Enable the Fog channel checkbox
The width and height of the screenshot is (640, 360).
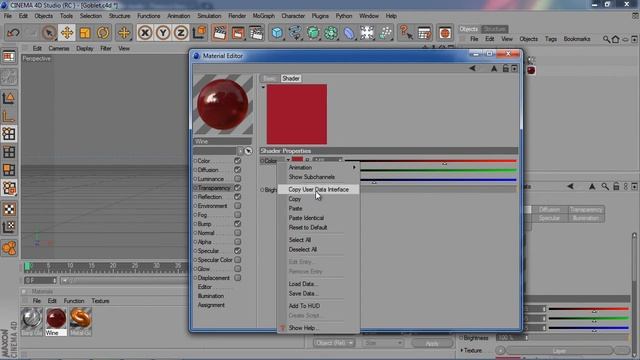pyautogui.click(x=238, y=215)
